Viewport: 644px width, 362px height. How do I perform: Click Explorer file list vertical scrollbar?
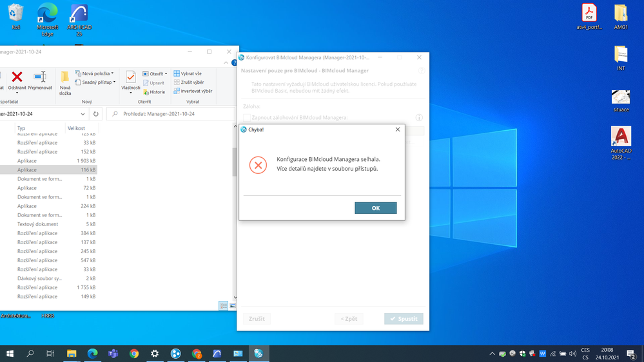tap(235, 162)
